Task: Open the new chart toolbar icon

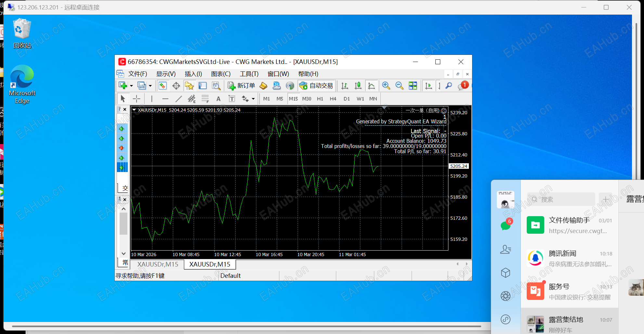Action: (x=123, y=86)
